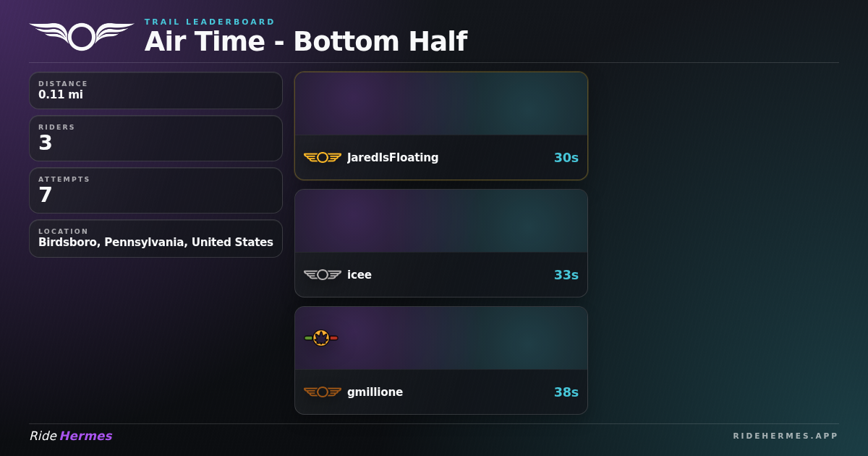Click the bronze wings badge beside gmillione
This screenshot has width=868, height=456.
pos(323,392)
